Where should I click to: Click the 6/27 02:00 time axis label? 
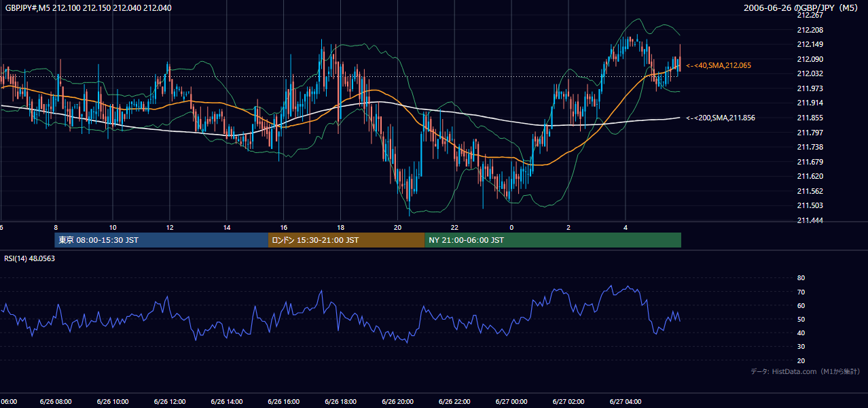568,402
